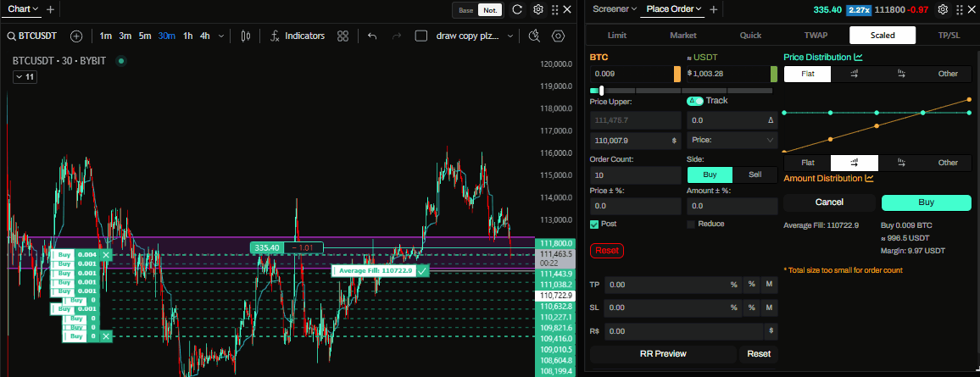Open Place Order panel settings gear
Screen dimensions: 980x377
click(944, 10)
